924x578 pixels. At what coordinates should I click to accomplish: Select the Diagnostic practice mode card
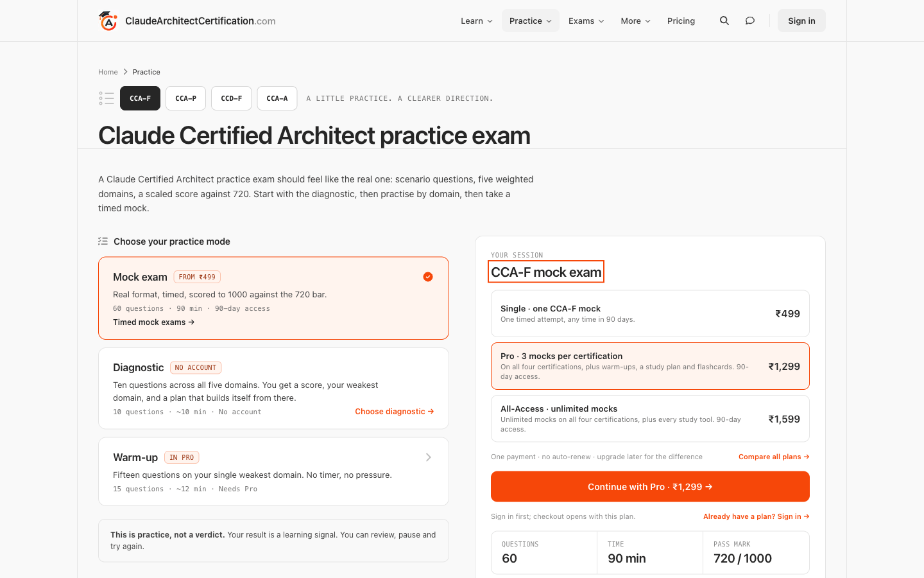pyautogui.click(x=273, y=389)
